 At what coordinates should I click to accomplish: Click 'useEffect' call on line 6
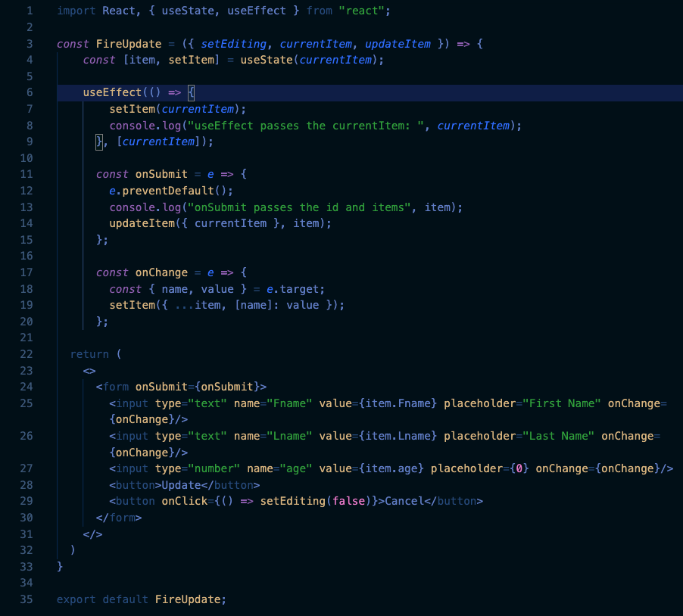point(112,92)
